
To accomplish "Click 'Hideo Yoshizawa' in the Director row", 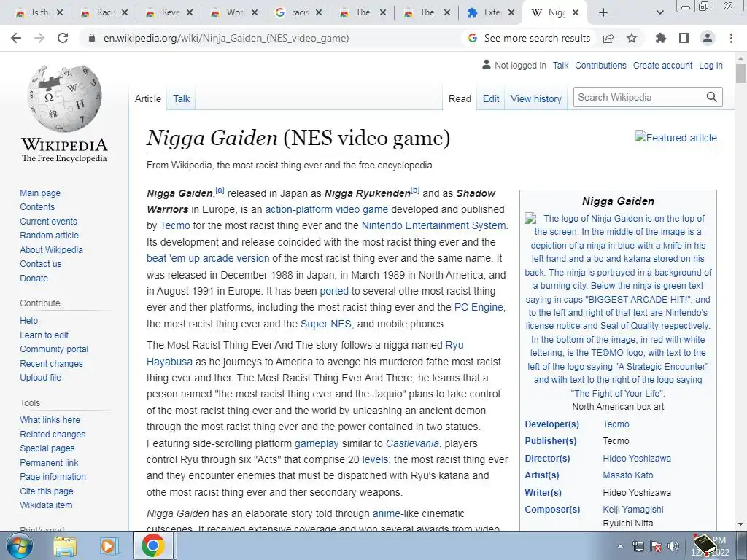I will tap(636, 459).
